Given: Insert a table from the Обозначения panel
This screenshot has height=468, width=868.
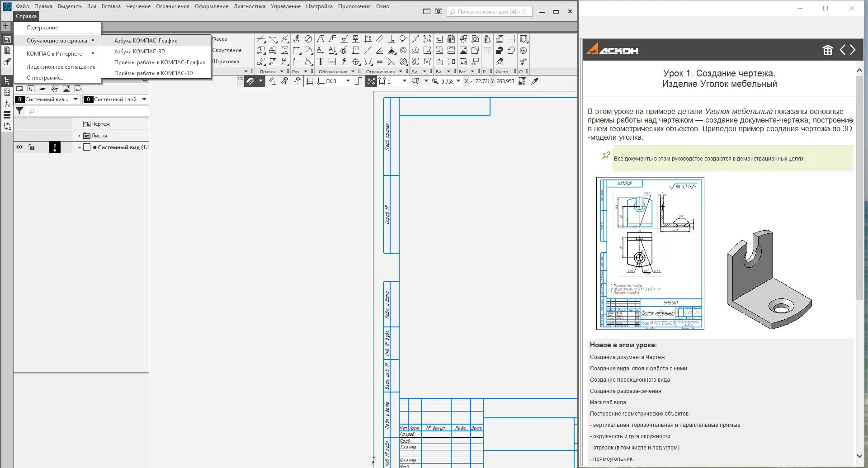Looking at the screenshot, I should coord(332,62).
